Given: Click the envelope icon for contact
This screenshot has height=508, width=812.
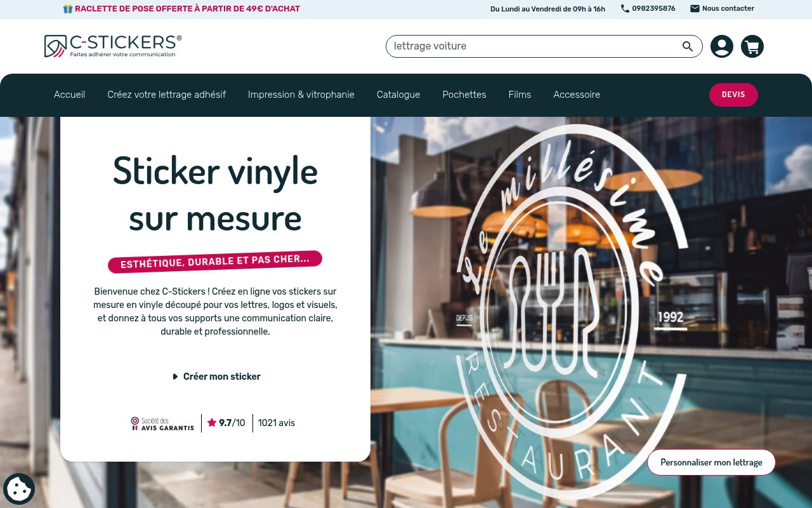Looking at the screenshot, I should 695,9.
